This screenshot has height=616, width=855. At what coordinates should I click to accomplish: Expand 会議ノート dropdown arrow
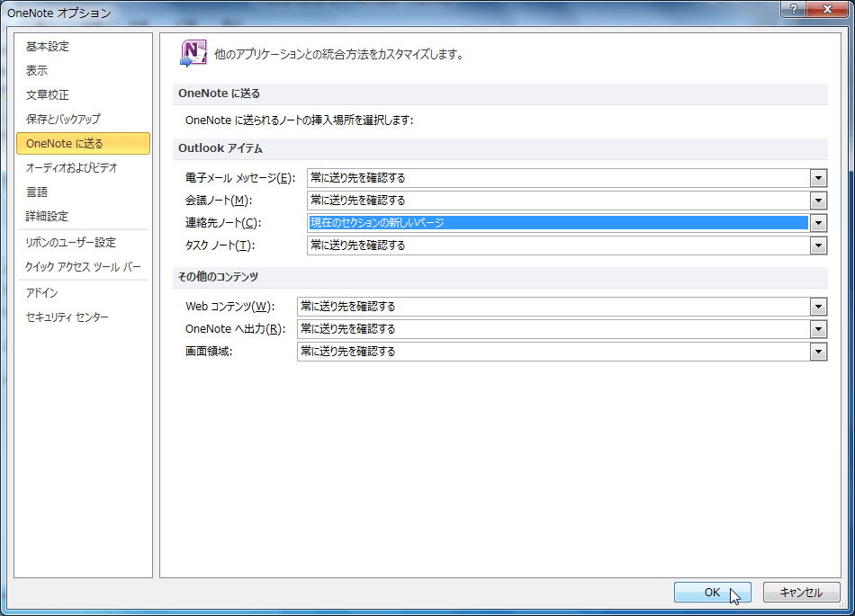click(818, 201)
